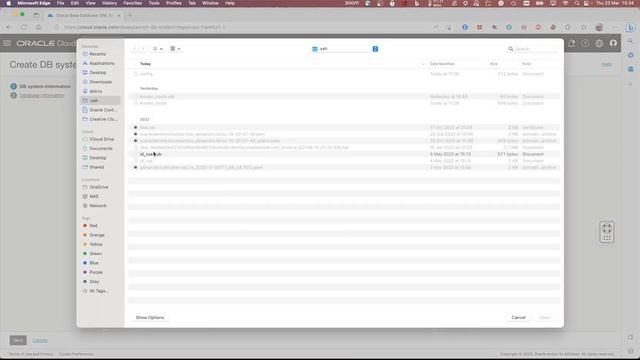This screenshot has width=640, height=360.
Task: Select NAS location in sidebar
Action: (x=94, y=196)
